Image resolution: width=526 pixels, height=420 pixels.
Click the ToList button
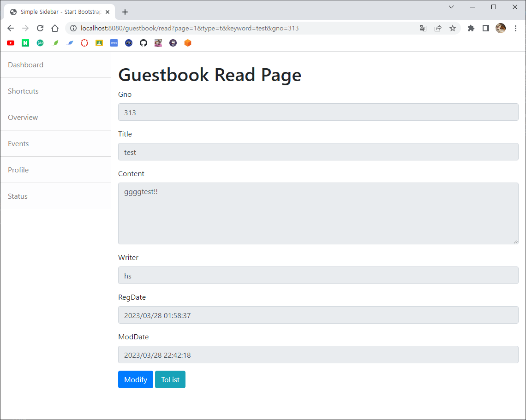click(170, 379)
